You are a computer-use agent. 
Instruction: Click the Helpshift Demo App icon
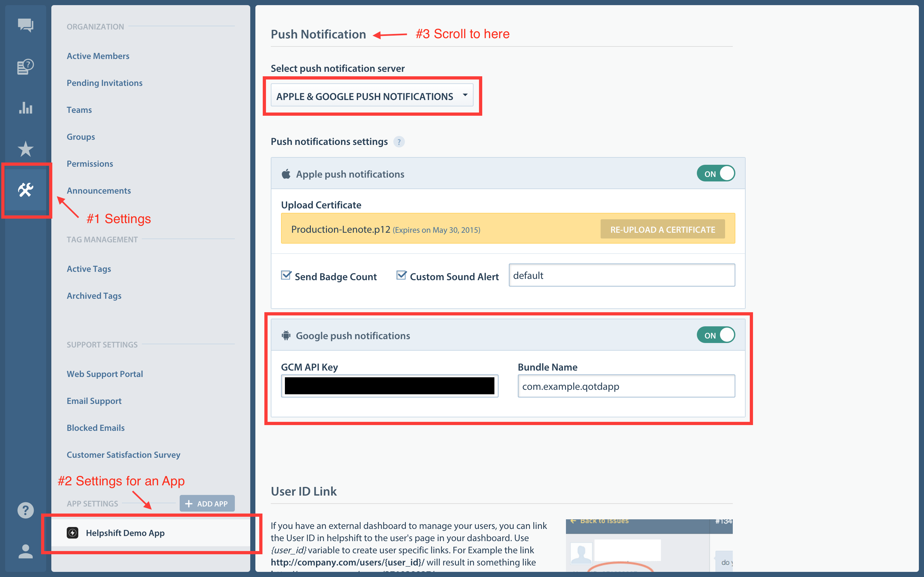[73, 533]
